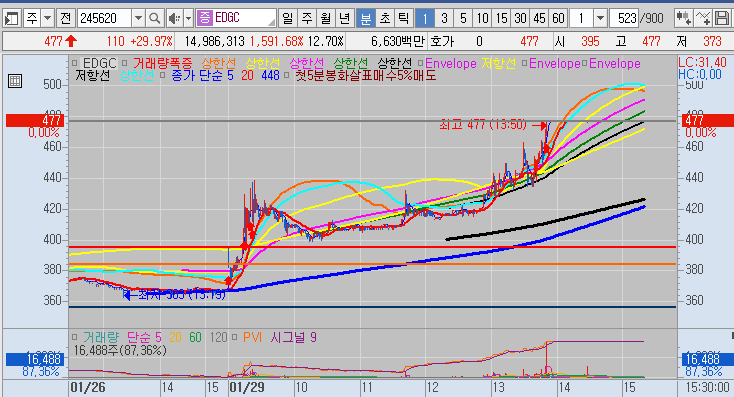Open the candlestick chart type icon

click(x=683, y=18)
